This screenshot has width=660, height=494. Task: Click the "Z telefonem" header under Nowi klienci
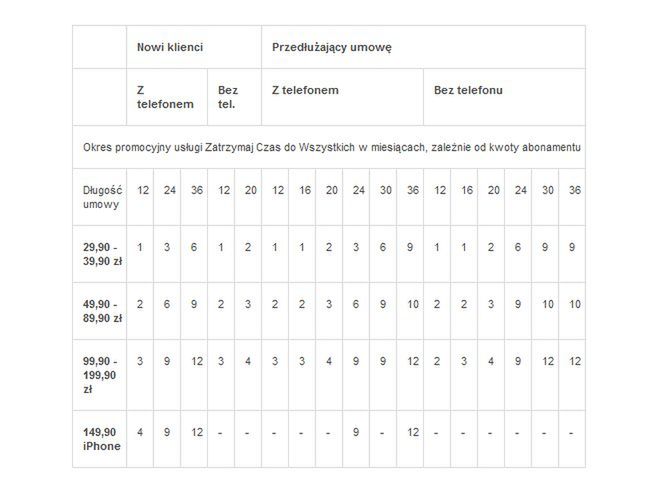[x=167, y=97]
